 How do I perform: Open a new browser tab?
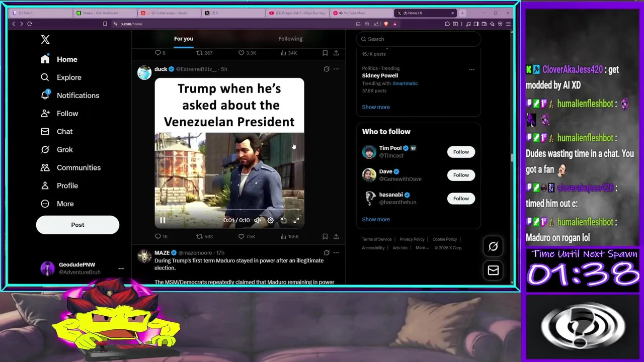point(462,13)
